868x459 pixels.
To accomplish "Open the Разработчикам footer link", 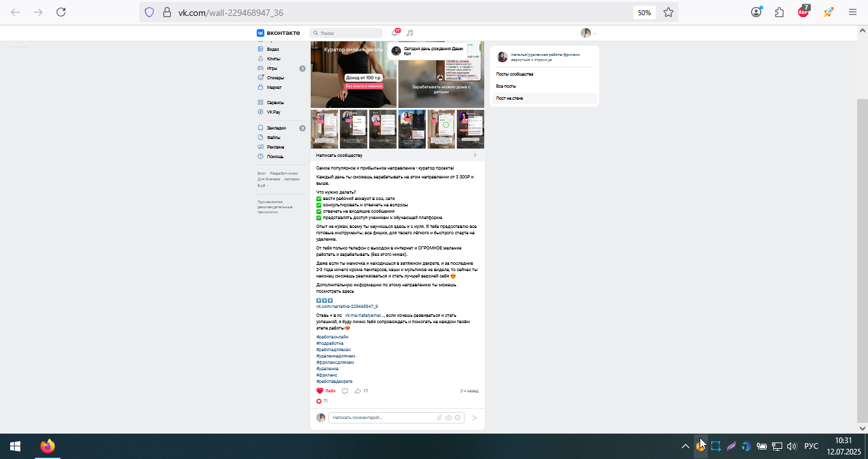I will (x=284, y=173).
